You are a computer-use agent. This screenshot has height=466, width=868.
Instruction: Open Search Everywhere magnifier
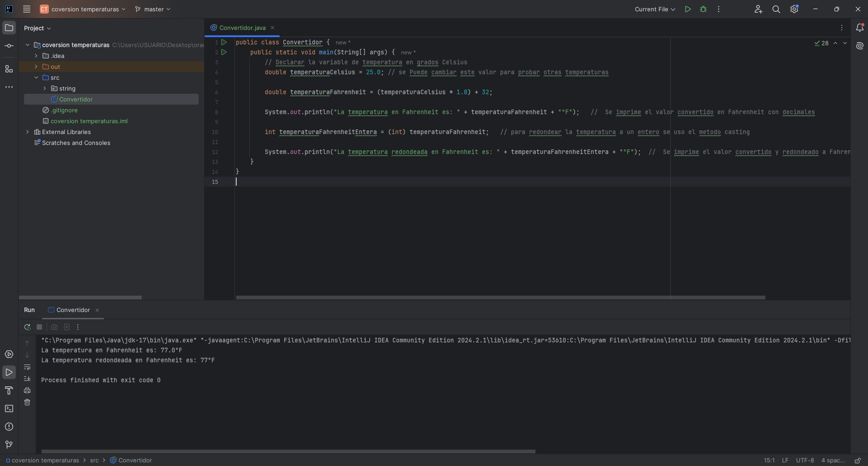click(776, 9)
